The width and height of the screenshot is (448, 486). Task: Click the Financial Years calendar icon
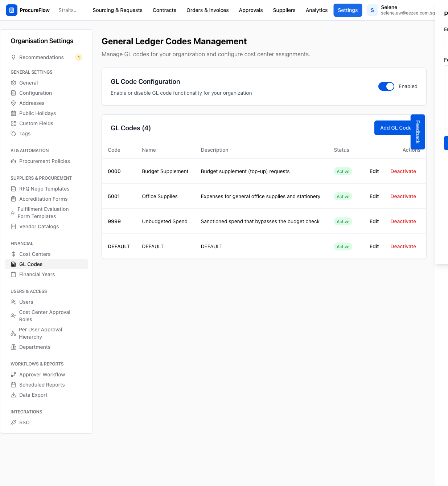(x=13, y=274)
